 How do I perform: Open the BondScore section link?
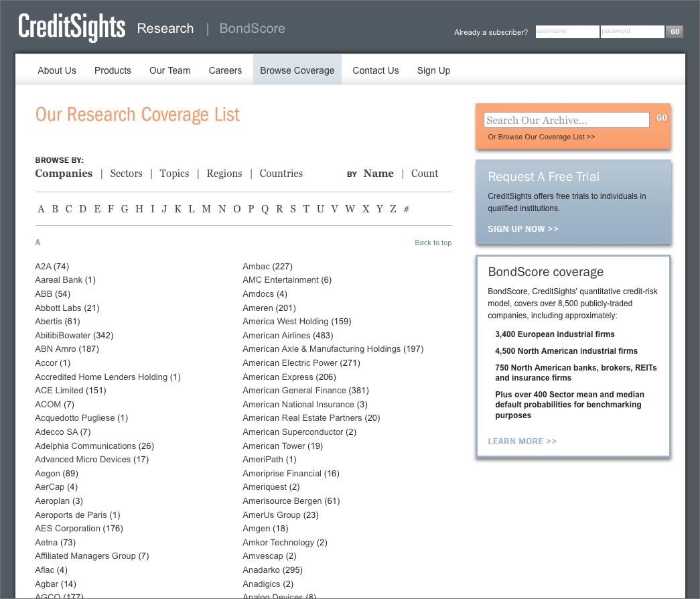click(253, 28)
